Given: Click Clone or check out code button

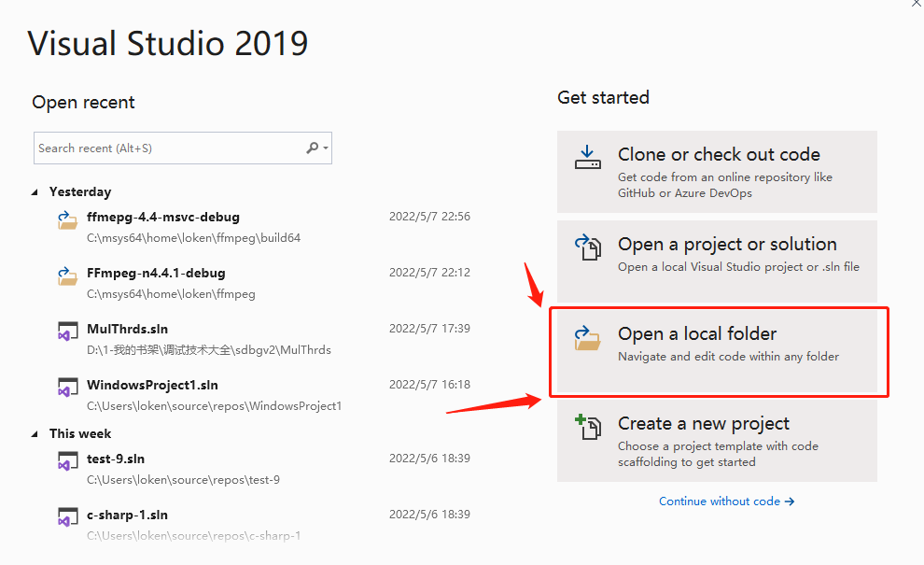Looking at the screenshot, I should point(717,172).
